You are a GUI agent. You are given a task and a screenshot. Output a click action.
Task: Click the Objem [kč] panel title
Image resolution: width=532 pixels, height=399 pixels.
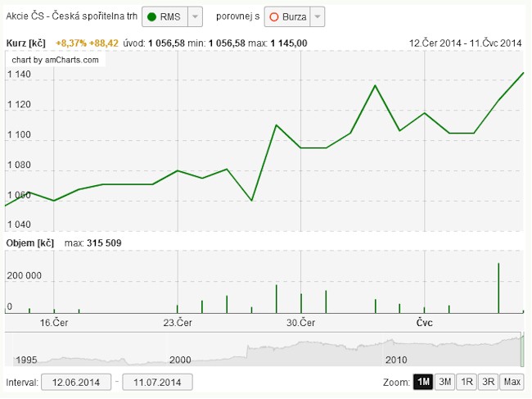click(x=29, y=243)
